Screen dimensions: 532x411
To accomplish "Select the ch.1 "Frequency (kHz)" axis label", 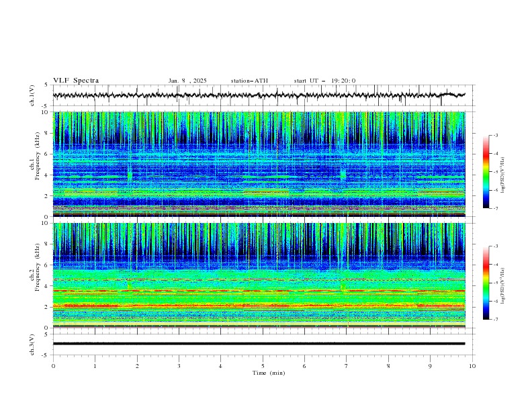I will [38, 156].
